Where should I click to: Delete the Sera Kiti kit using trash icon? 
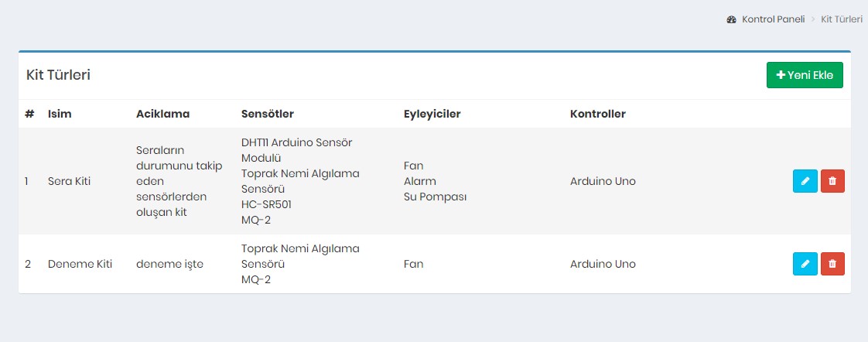[x=832, y=181]
